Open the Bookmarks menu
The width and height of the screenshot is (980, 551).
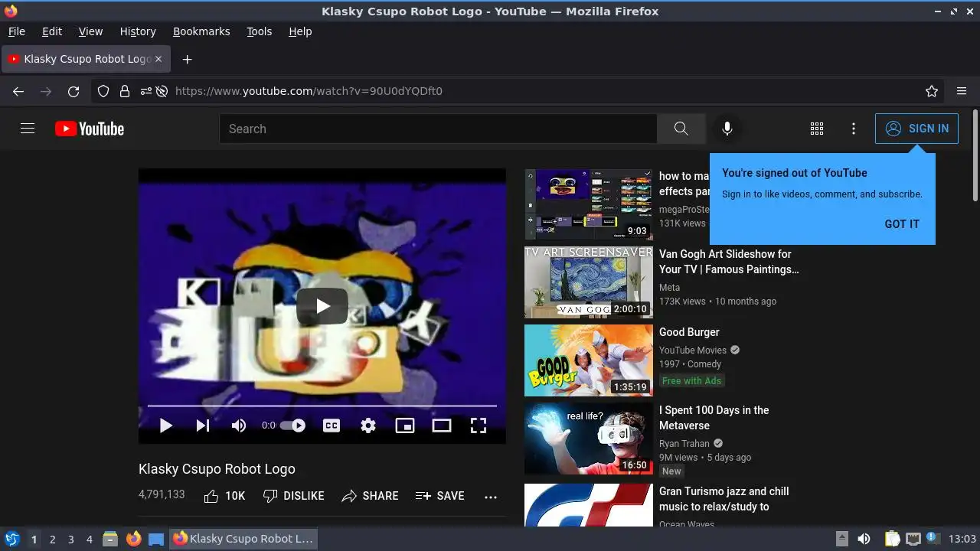click(201, 31)
